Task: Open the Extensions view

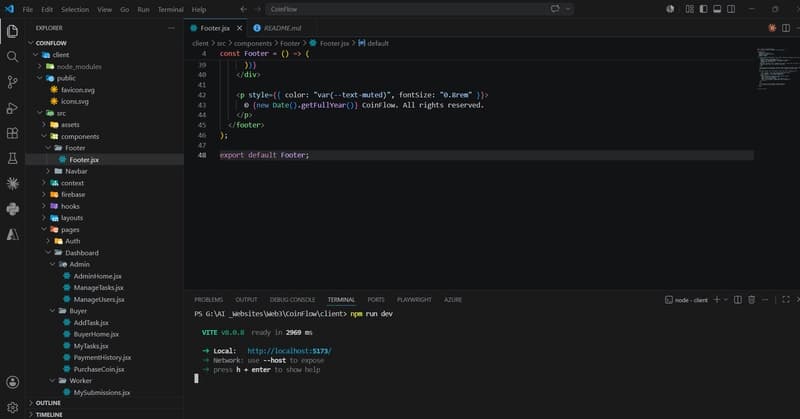Action: [x=12, y=133]
